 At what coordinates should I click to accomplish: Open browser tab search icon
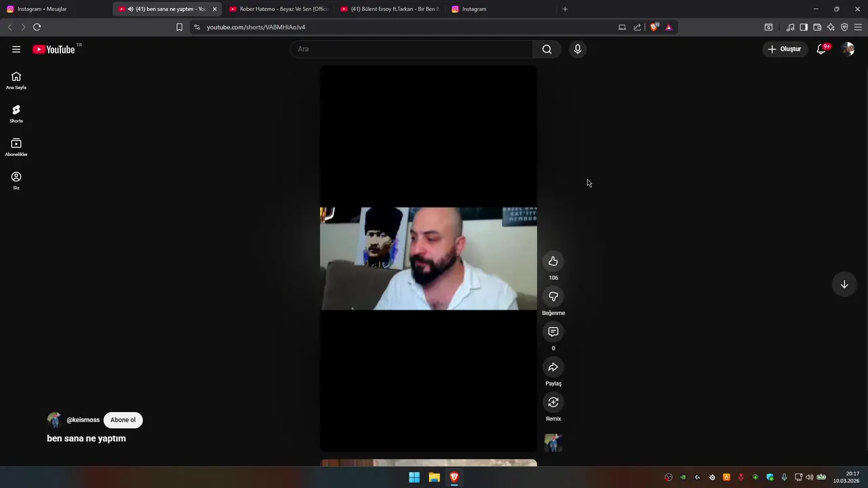point(768,27)
